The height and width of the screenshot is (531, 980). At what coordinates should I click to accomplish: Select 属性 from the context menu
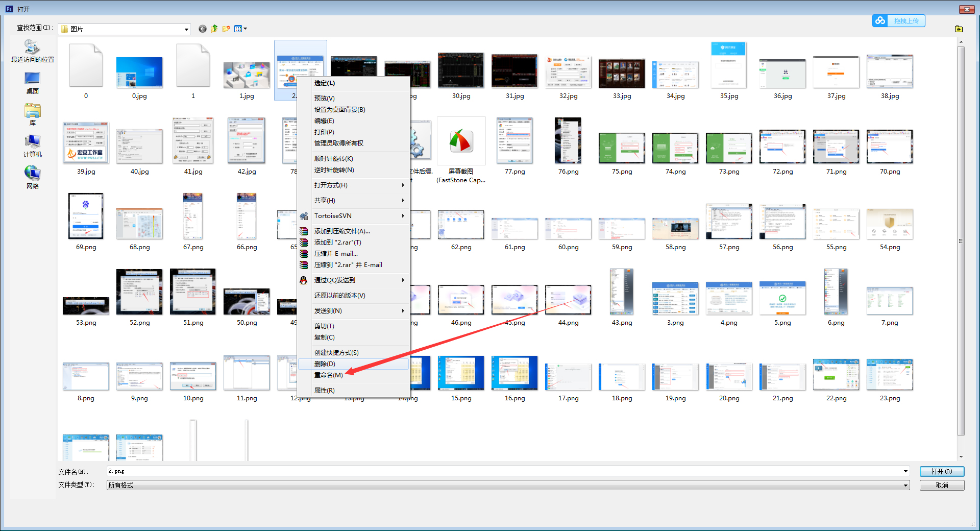pos(324,390)
